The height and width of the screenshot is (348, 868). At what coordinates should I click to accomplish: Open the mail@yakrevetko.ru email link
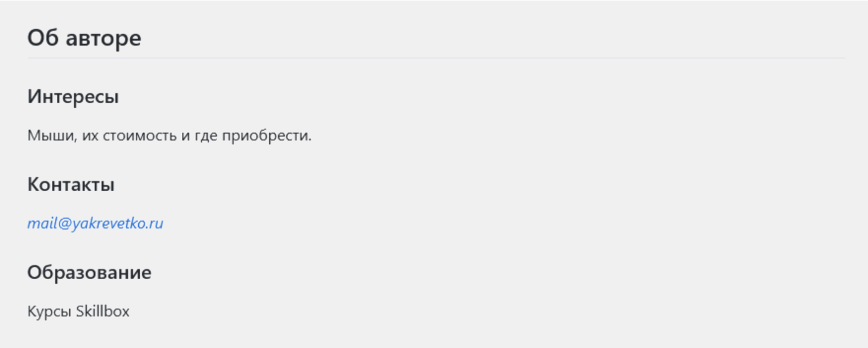click(95, 223)
